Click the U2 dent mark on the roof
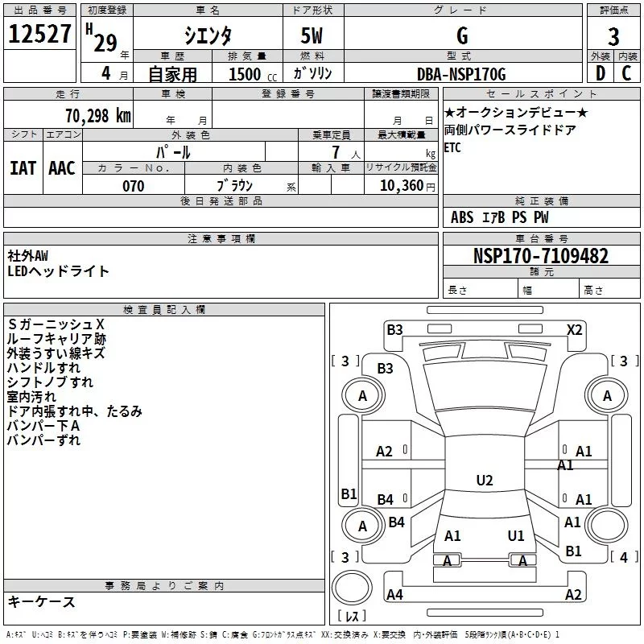 pyautogui.click(x=484, y=481)
